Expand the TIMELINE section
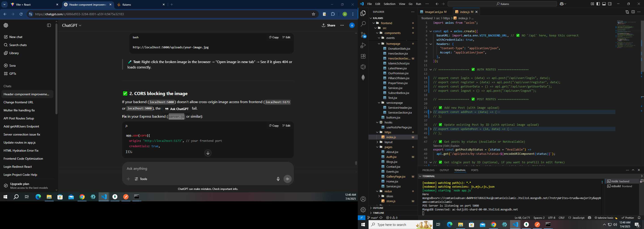The height and width of the screenshot is (229, 644). 393,213
